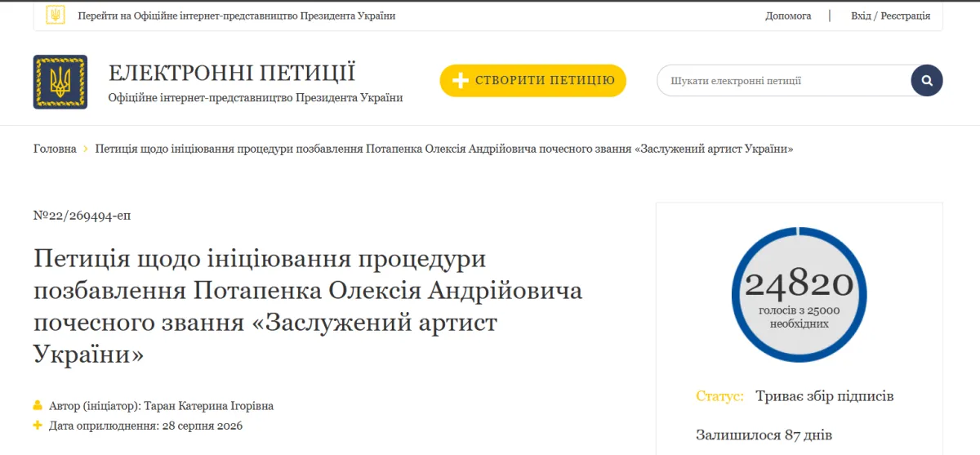
Task: Click the author person icon near Автор
Action: pos(38,405)
